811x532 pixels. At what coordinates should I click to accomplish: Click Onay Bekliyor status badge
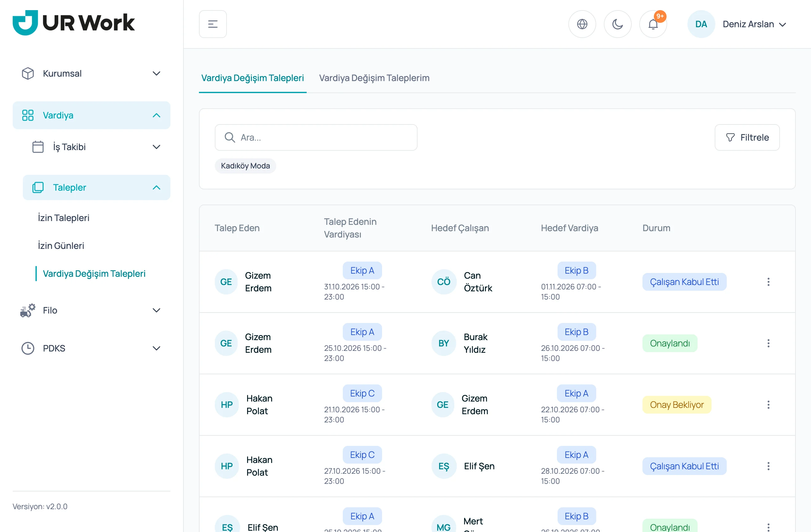click(677, 405)
